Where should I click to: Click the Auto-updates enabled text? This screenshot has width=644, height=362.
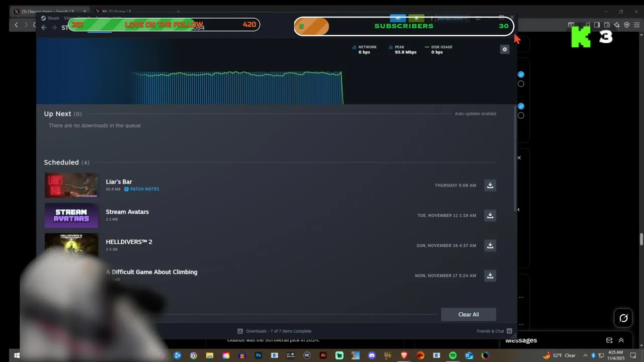coord(475,114)
